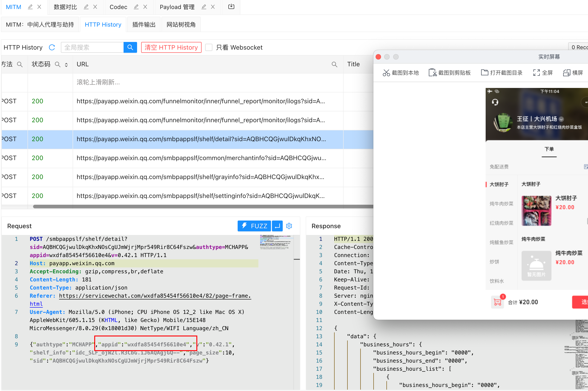588x391 pixels.
Task: Switch to 全屏 in 实时屏幕 window
Action: tap(543, 73)
